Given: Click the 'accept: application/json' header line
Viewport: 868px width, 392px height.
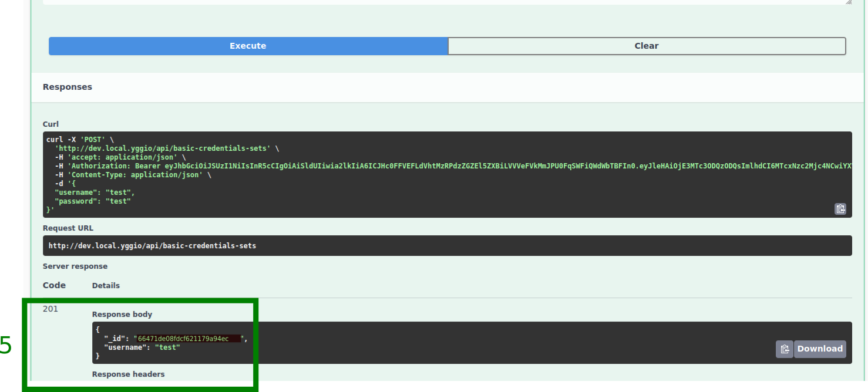Looking at the screenshot, I should coord(120,157).
